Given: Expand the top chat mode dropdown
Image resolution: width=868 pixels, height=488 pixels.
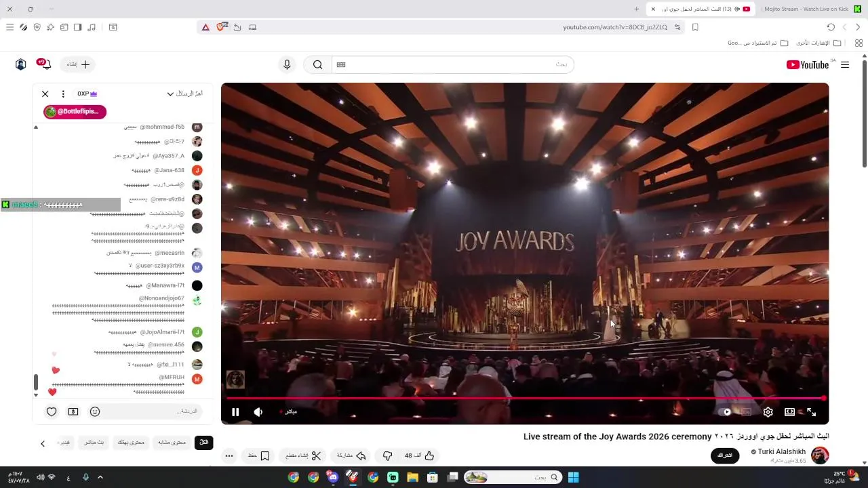Looking at the screenshot, I should click(x=185, y=94).
